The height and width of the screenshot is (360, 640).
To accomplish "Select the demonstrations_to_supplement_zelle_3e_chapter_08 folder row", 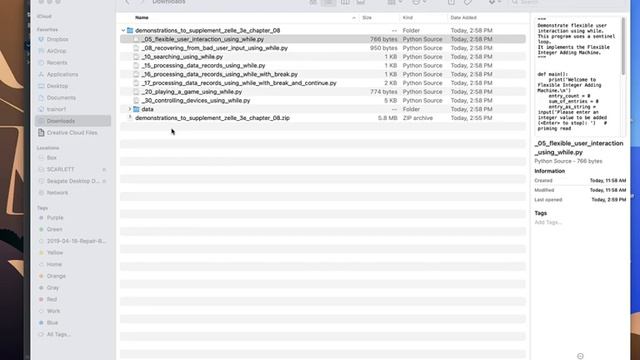I will (x=323, y=31).
